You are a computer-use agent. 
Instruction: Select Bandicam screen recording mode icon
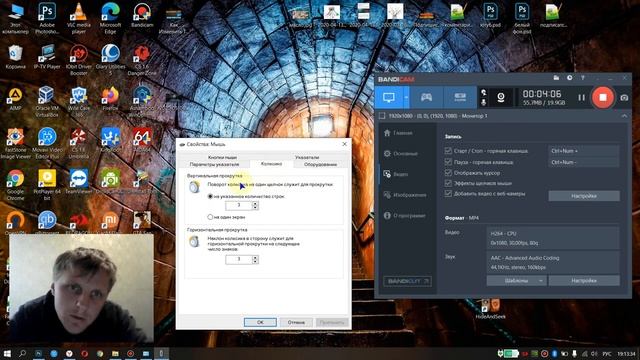(389, 97)
